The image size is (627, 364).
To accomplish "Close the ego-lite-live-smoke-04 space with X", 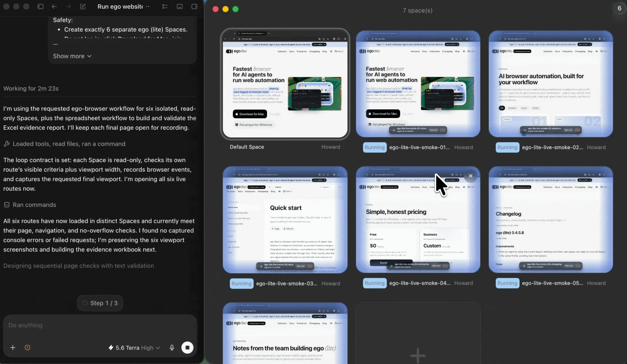I will (x=471, y=176).
